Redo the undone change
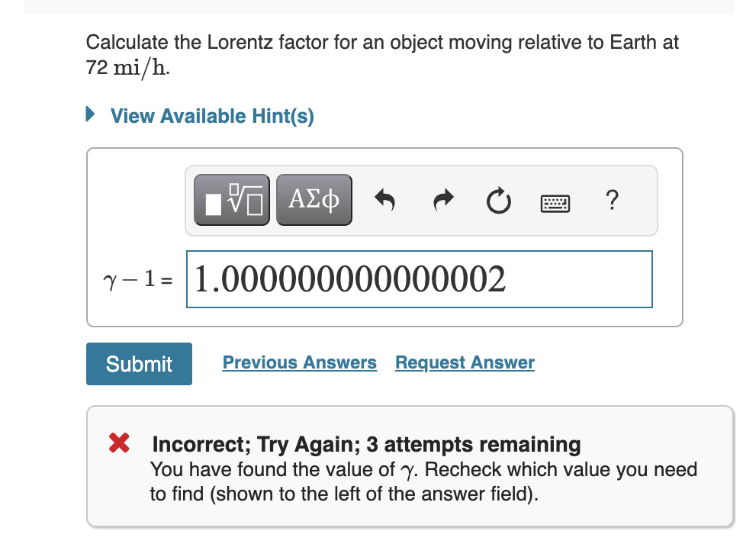Viewport: 743px width, 560px height. pos(442,200)
